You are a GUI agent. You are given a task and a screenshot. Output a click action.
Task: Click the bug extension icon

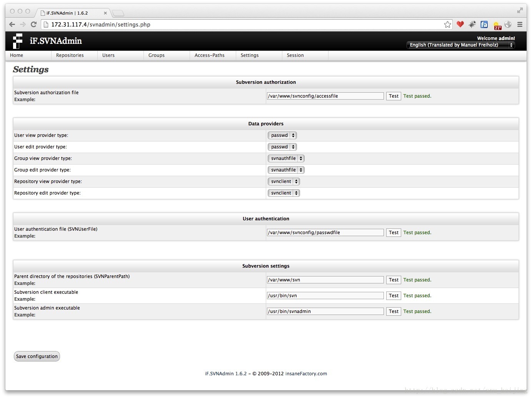(x=472, y=24)
